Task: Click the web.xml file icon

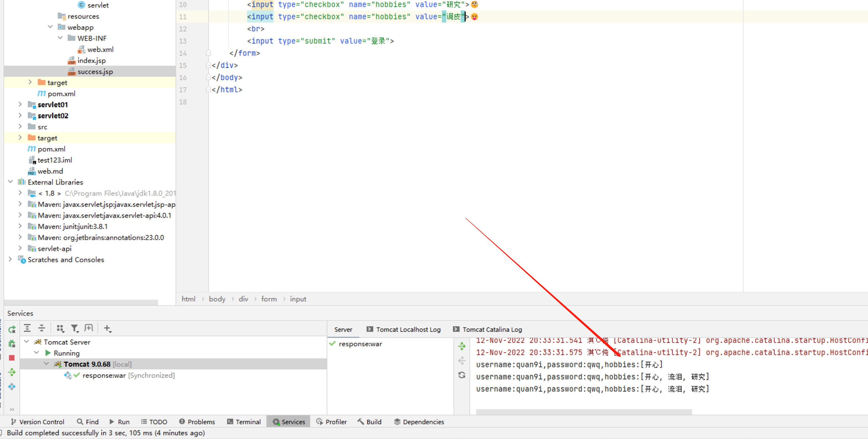Action: pos(82,50)
